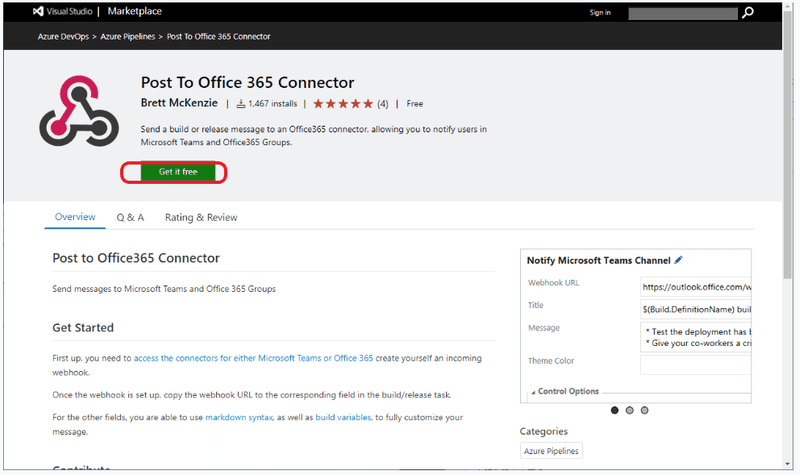
Task: Click the (4) review count
Action: point(383,104)
